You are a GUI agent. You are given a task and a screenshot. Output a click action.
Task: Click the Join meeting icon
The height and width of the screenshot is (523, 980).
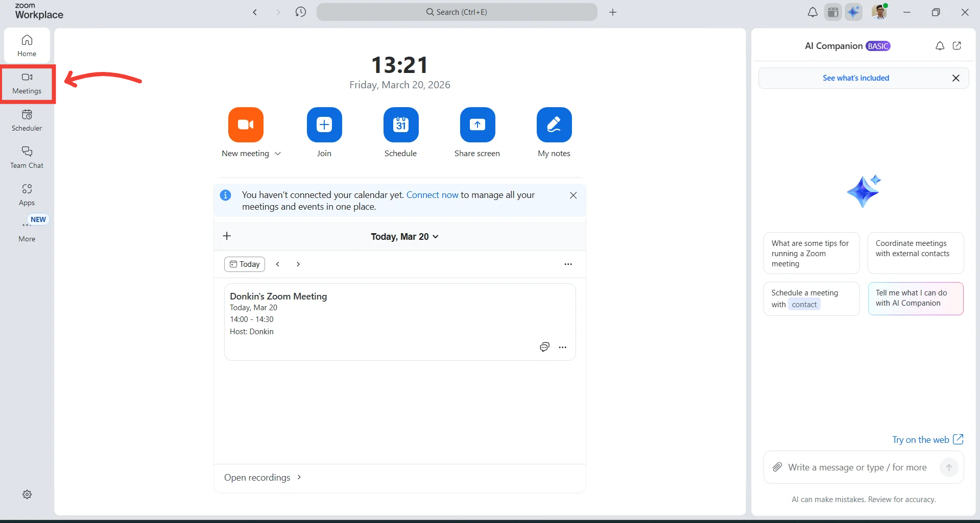coord(324,124)
